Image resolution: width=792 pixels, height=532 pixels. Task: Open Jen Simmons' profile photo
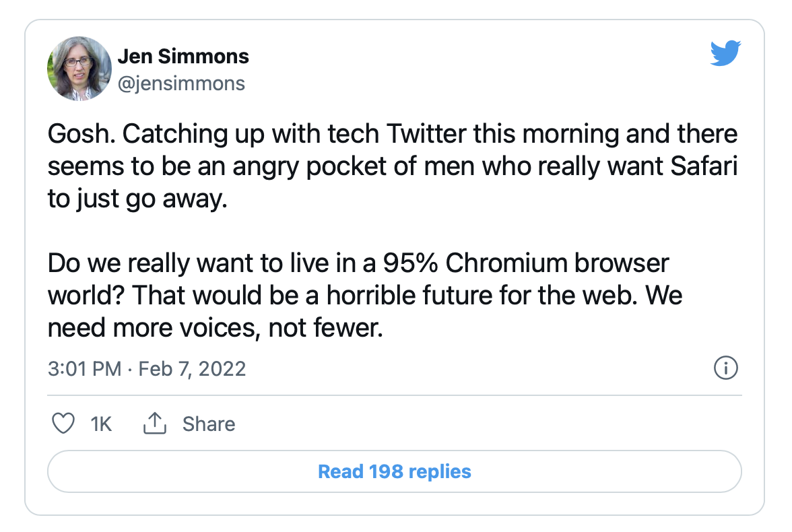(79, 69)
